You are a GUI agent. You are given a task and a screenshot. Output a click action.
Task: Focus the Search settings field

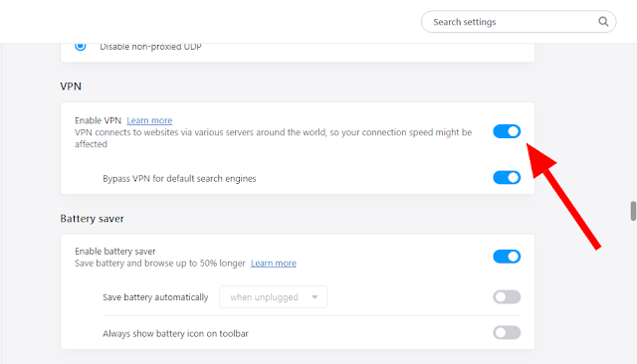519,22
